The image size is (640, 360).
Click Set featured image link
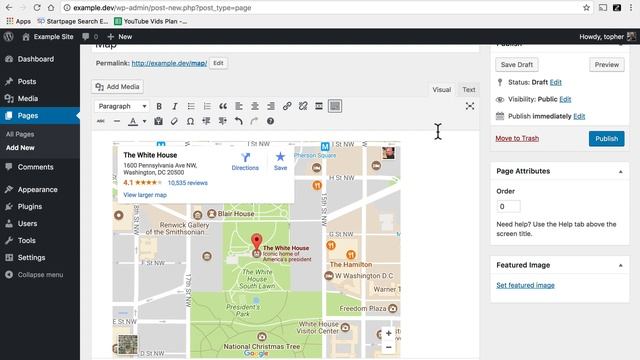click(525, 285)
